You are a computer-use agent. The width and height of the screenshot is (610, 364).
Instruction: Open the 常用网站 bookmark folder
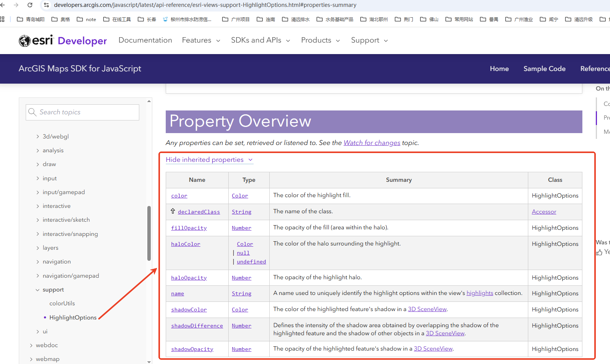(459, 19)
